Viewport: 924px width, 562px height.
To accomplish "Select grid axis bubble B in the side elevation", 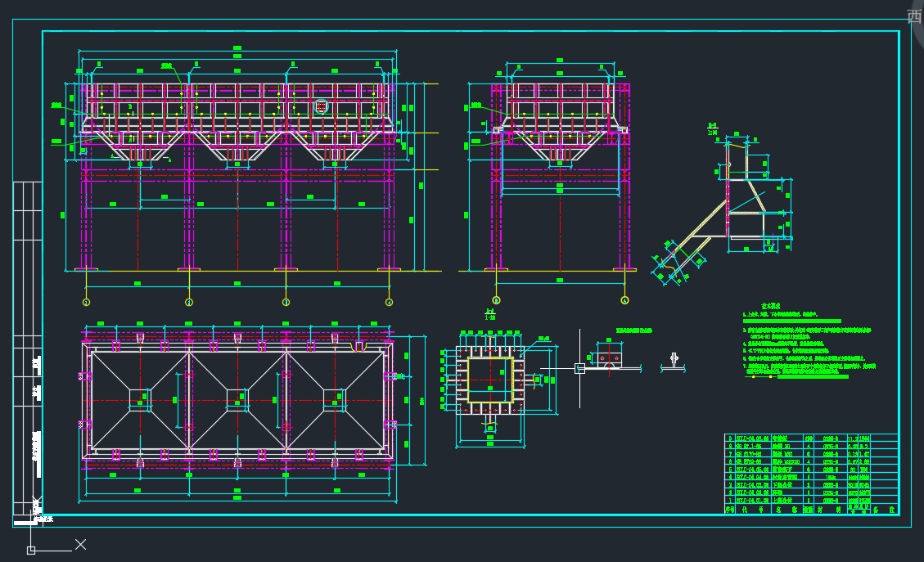I will click(496, 300).
